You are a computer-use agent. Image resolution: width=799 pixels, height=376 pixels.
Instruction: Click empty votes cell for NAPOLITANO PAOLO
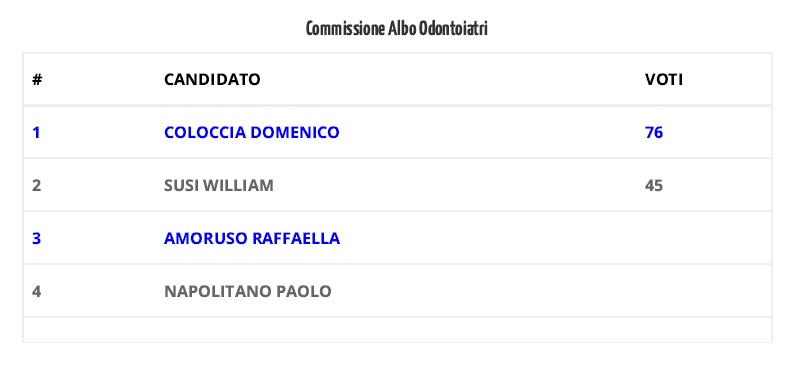(704, 291)
